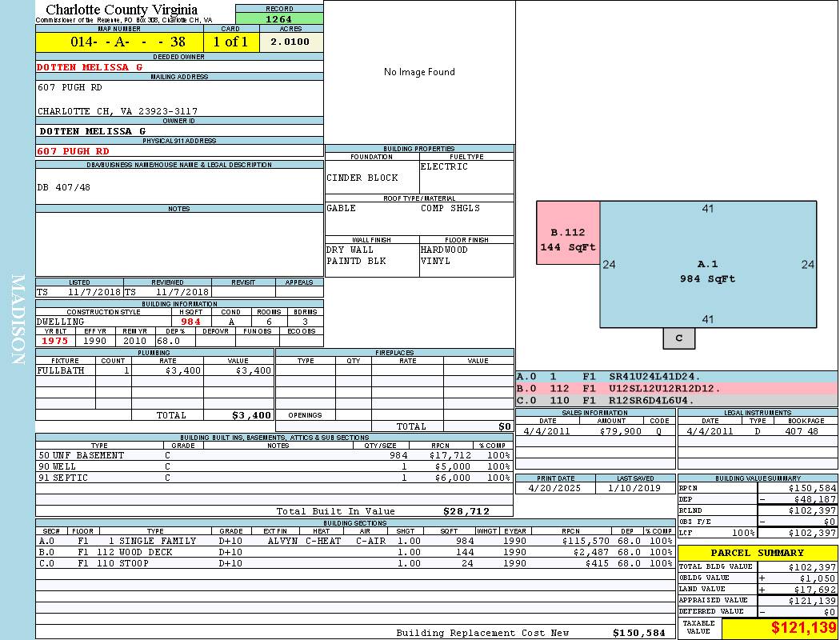840x640 pixels.
Task: Click the vertical MADISON sidebar label
Action: (18, 320)
